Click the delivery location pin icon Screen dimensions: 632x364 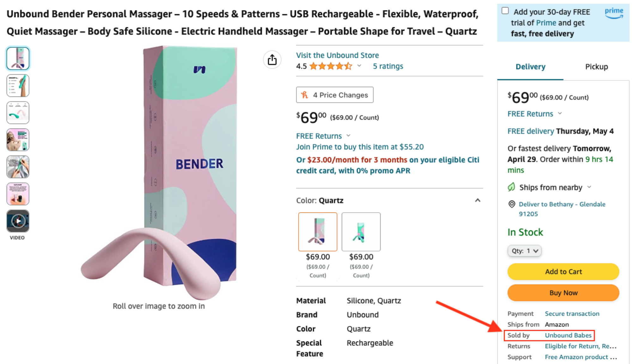coord(512,204)
